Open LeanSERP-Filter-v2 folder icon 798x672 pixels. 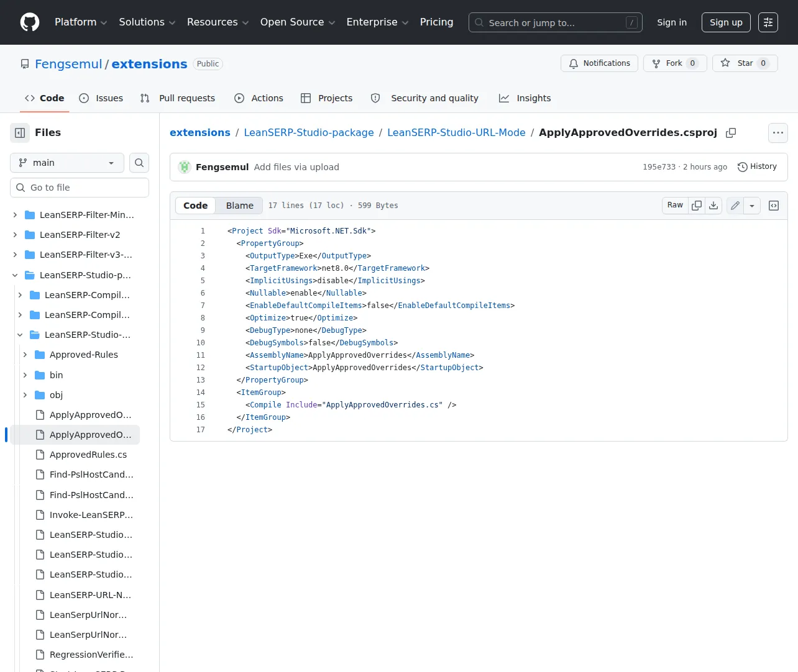click(x=30, y=235)
